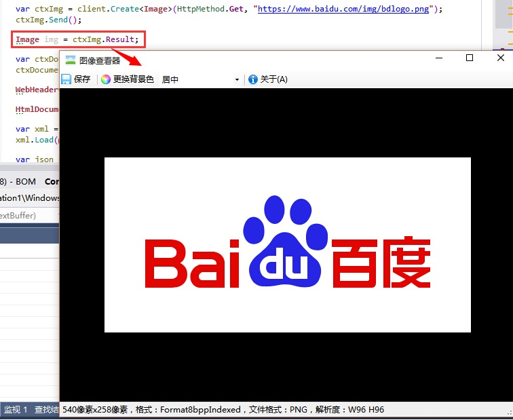Click the blue info icon
Viewport: 513px width, 420px height.
pos(253,79)
